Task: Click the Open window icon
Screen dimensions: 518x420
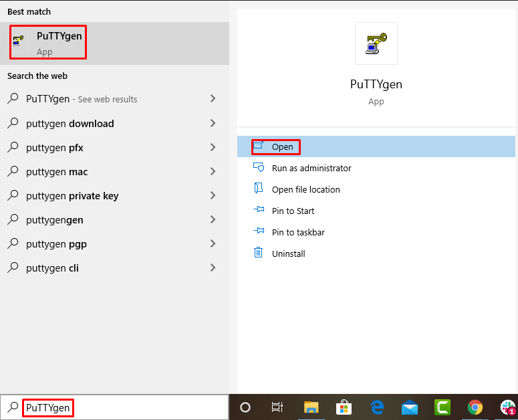Action: click(259, 145)
